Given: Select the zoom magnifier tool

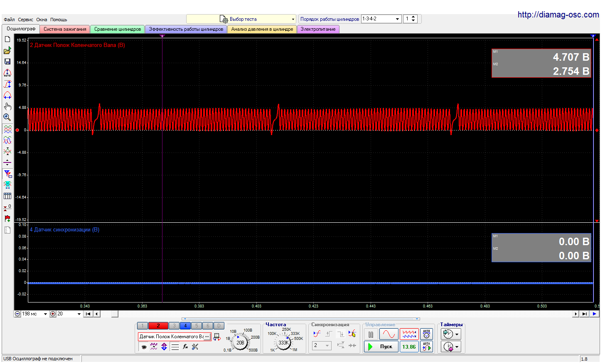Looking at the screenshot, I should [x=7, y=118].
